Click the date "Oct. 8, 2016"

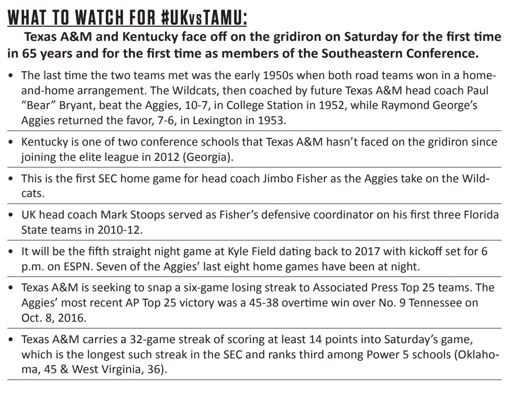[53, 318]
